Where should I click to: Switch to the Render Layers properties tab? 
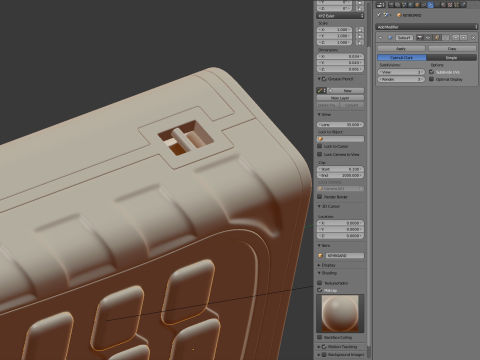(397, 5)
